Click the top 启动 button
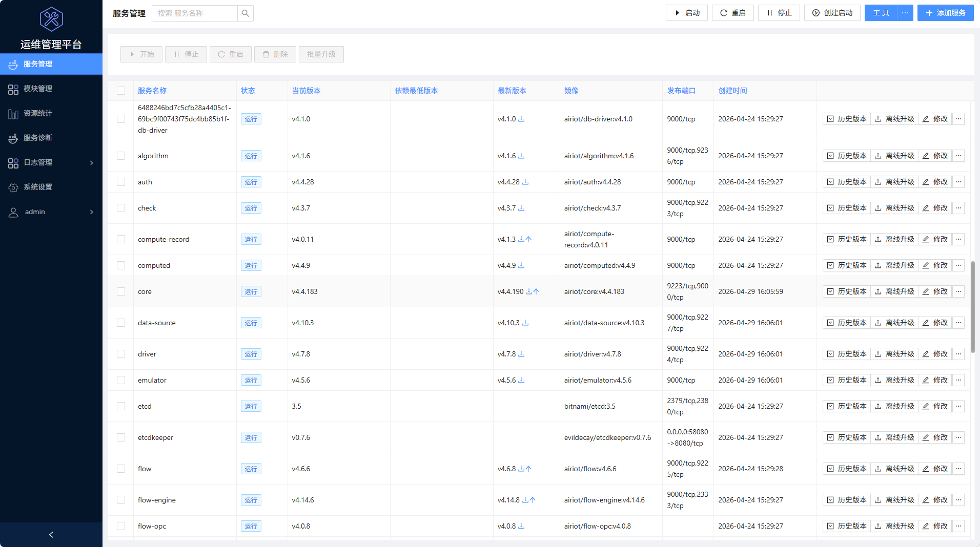The height and width of the screenshot is (547, 980). [687, 13]
